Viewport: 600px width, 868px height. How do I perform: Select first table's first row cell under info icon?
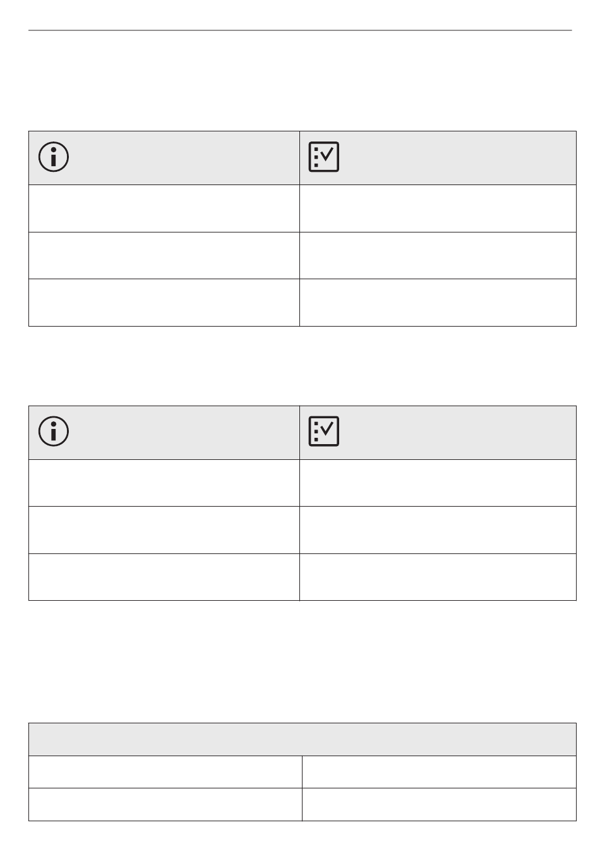pyautogui.click(x=164, y=208)
